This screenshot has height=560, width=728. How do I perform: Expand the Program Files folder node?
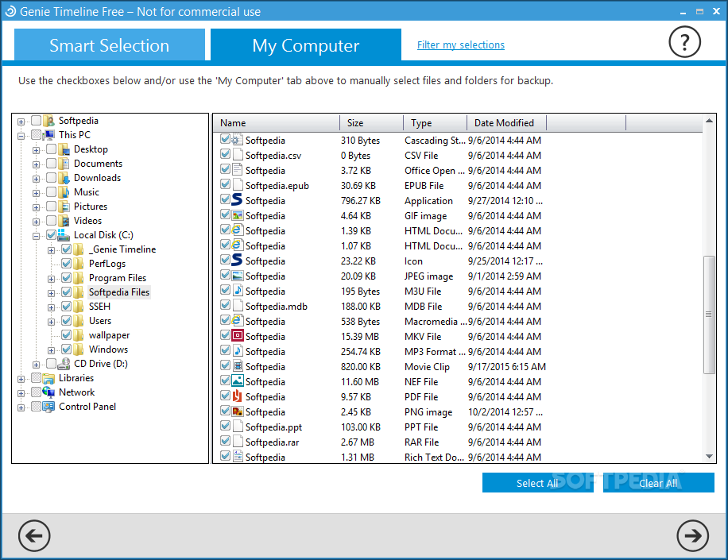tap(51, 279)
